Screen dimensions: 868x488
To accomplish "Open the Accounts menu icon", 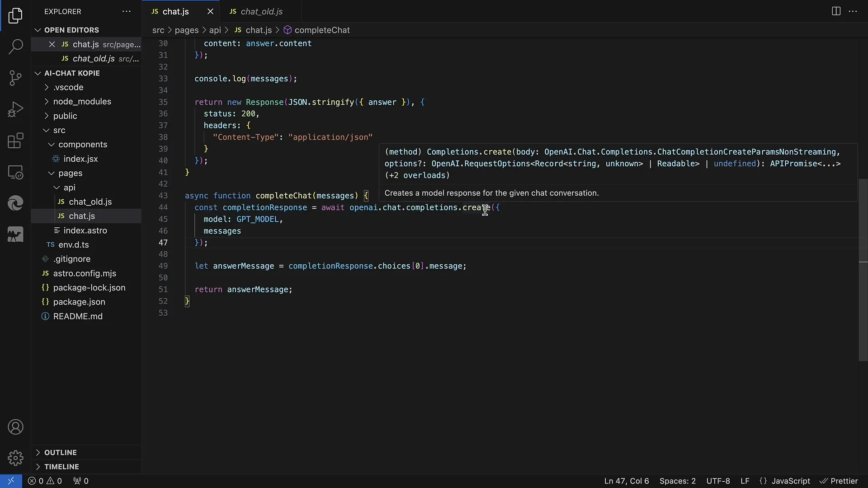I will 15,427.
